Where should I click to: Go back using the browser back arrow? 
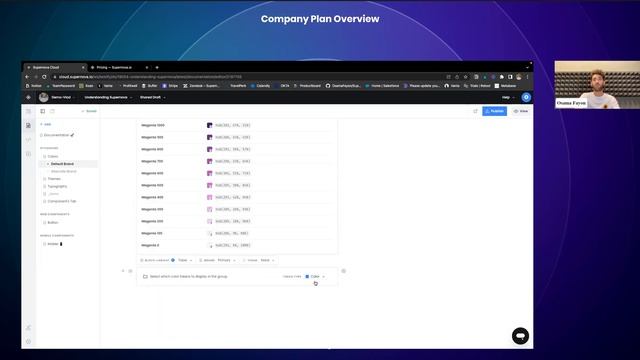(27, 77)
